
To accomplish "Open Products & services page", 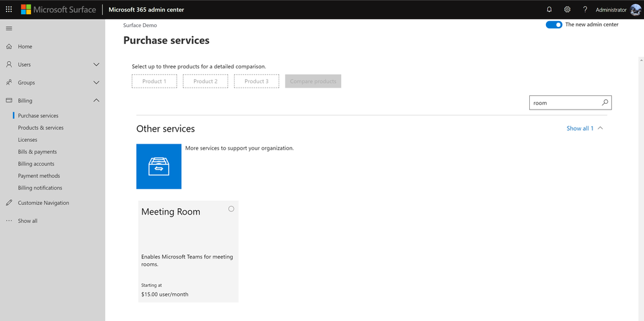I will (41, 128).
